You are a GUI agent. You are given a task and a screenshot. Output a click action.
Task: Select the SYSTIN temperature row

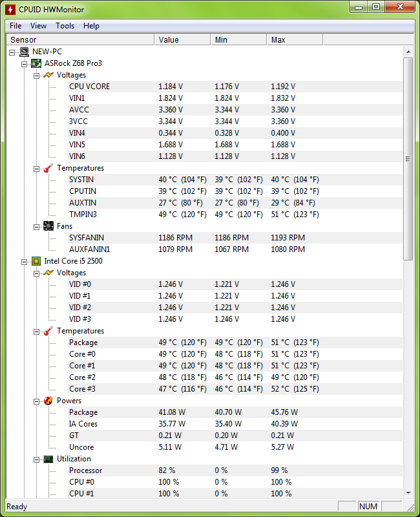[x=235, y=180]
